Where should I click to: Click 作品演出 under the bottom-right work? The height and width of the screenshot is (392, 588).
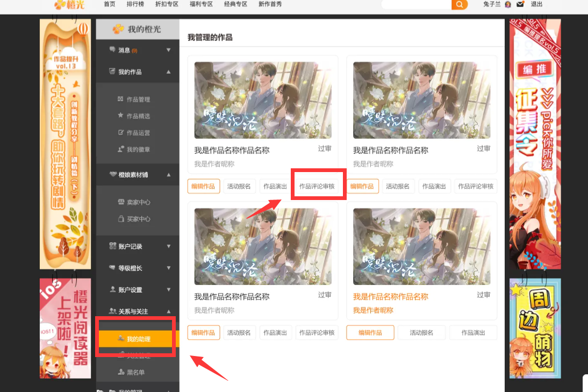(x=474, y=333)
